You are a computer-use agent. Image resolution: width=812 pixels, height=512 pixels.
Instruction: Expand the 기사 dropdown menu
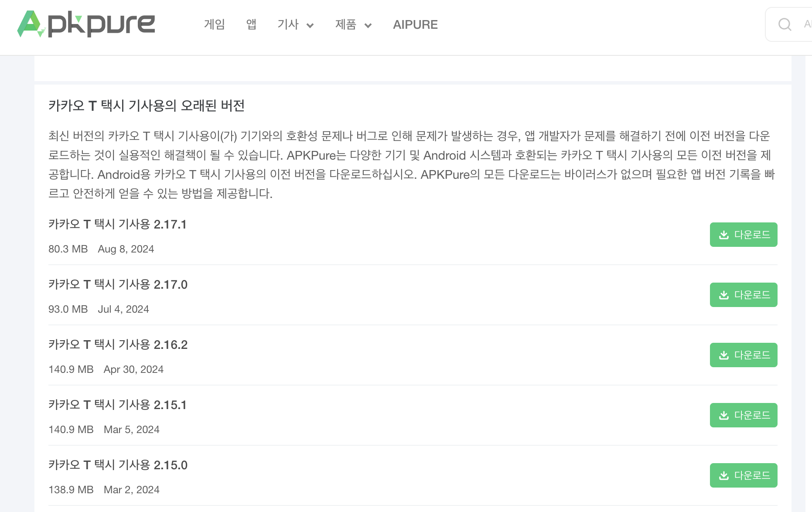[x=287, y=25]
